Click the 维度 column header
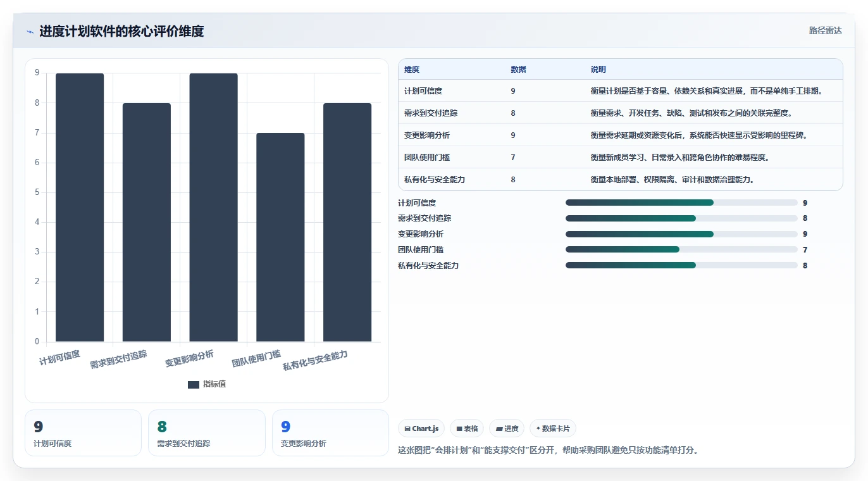The image size is (868, 481). click(x=412, y=70)
